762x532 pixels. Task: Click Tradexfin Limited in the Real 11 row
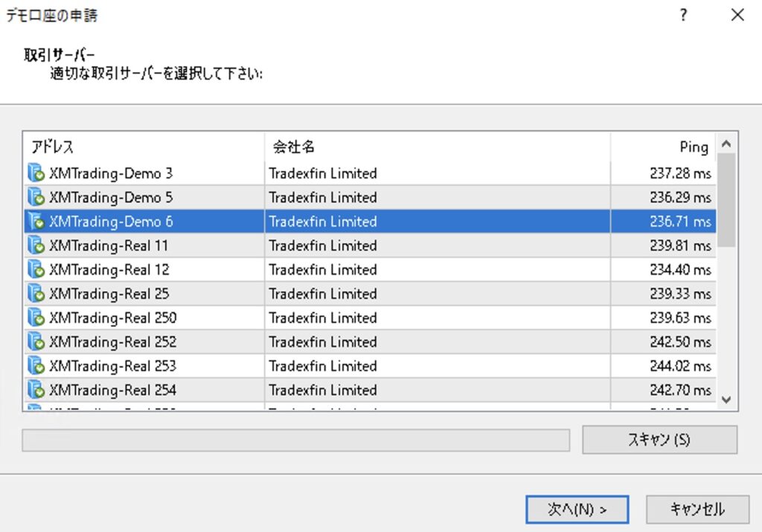323,246
